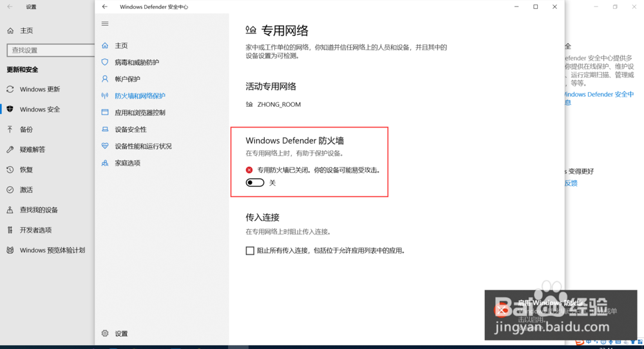Click the device security laptop icon
The width and height of the screenshot is (644, 349).
[105, 129]
